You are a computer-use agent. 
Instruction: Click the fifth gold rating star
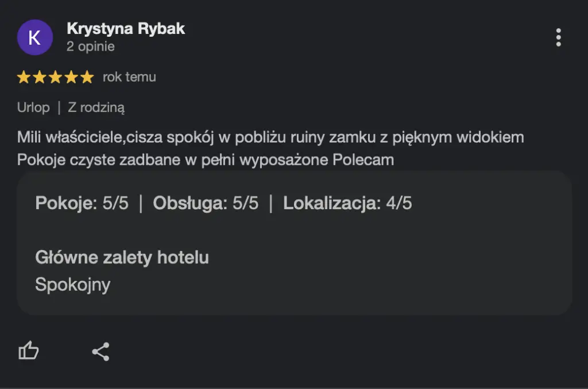coord(87,77)
